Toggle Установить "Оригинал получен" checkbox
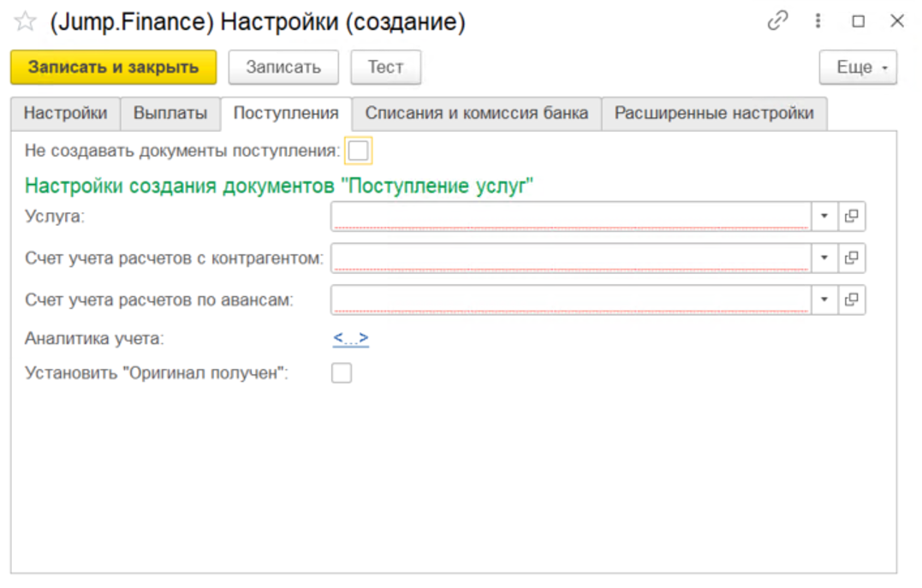922x588 pixels. [x=342, y=373]
